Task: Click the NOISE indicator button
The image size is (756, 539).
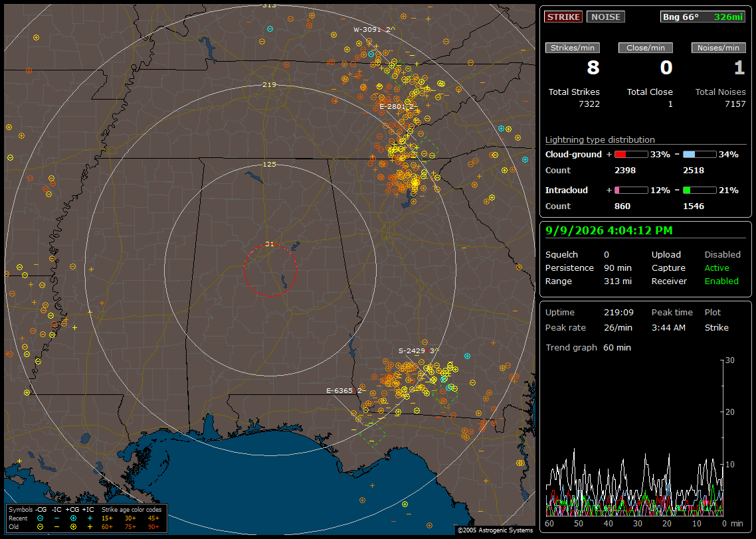Action: tap(606, 17)
